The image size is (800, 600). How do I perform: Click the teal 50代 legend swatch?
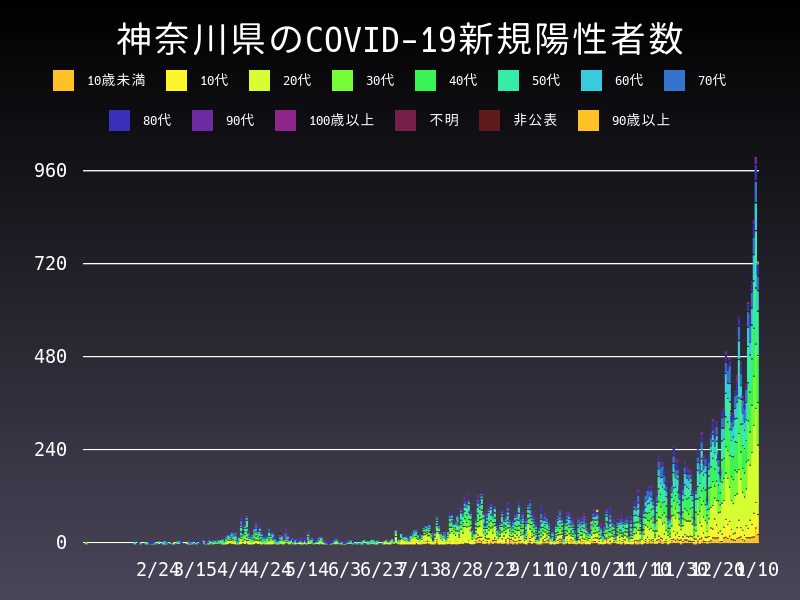pos(508,80)
